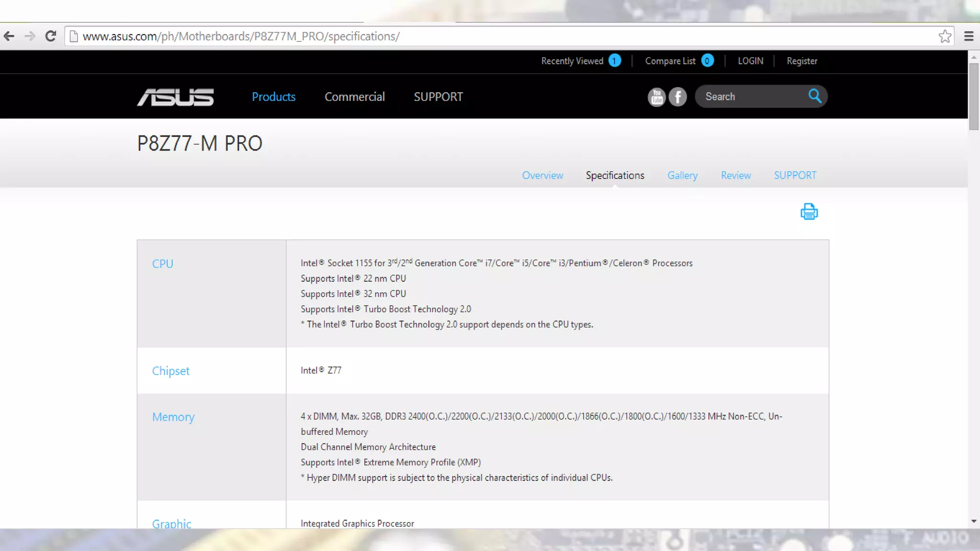Switch to the Gallery tab

point(682,176)
